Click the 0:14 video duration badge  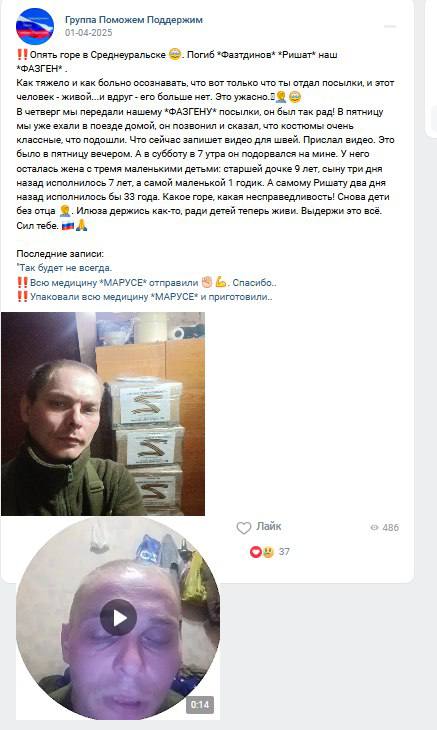pyautogui.click(x=200, y=704)
